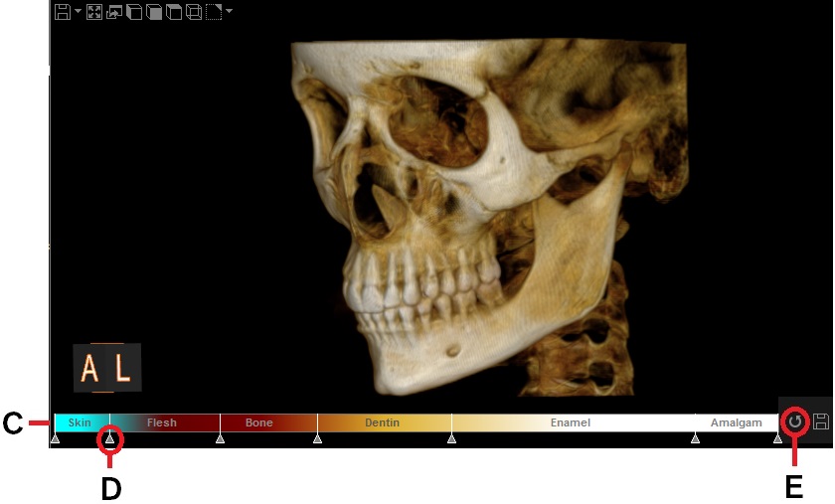Select the triangle marker at the start of Skin
Viewport: 835px width, 504px height.
click(x=55, y=438)
